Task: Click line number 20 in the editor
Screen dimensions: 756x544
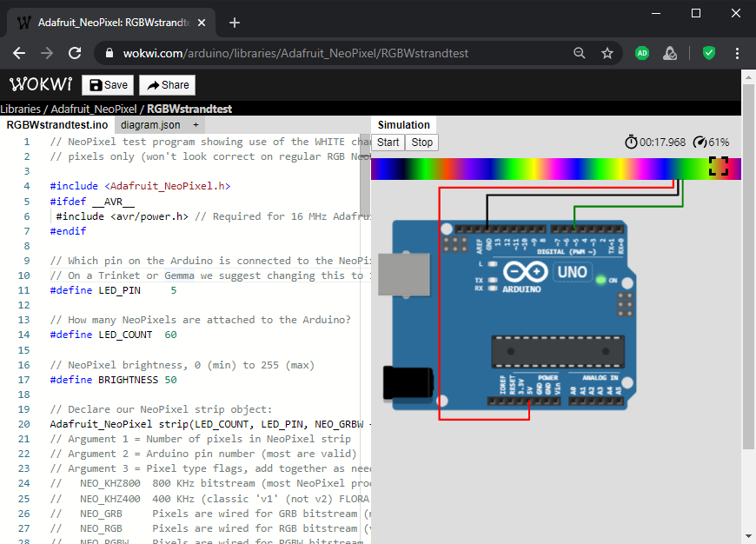Action: (24, 424)
